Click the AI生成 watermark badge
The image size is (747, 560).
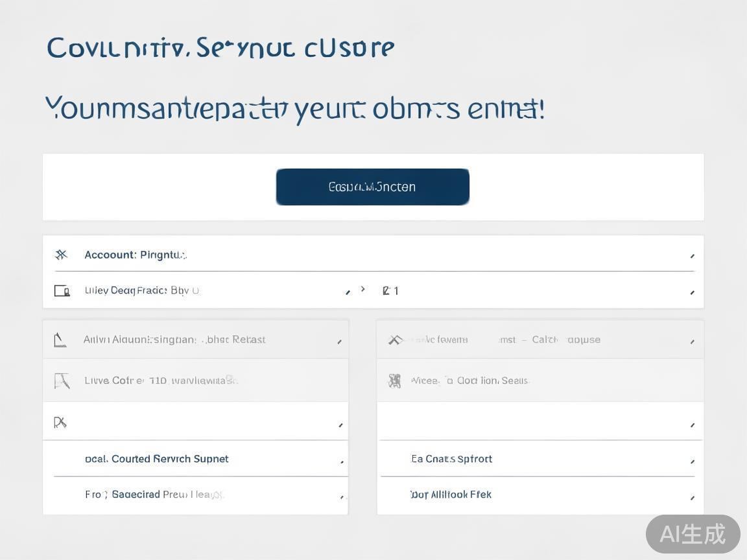pos(693,534)
